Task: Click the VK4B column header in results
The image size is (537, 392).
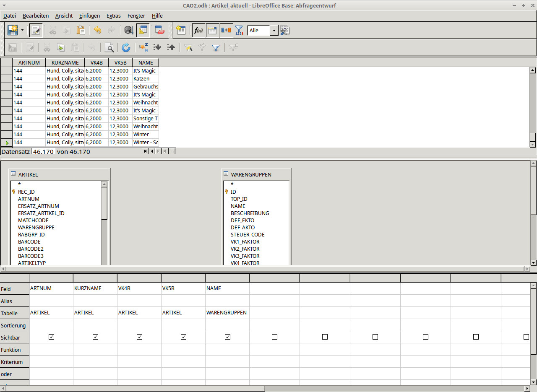Action: tap(96, 62)
